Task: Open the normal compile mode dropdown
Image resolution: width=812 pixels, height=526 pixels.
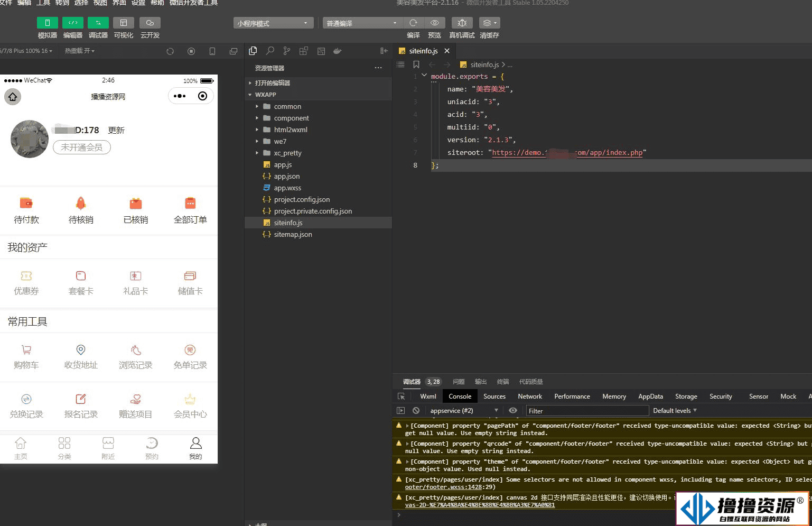Action: [362, 23]
